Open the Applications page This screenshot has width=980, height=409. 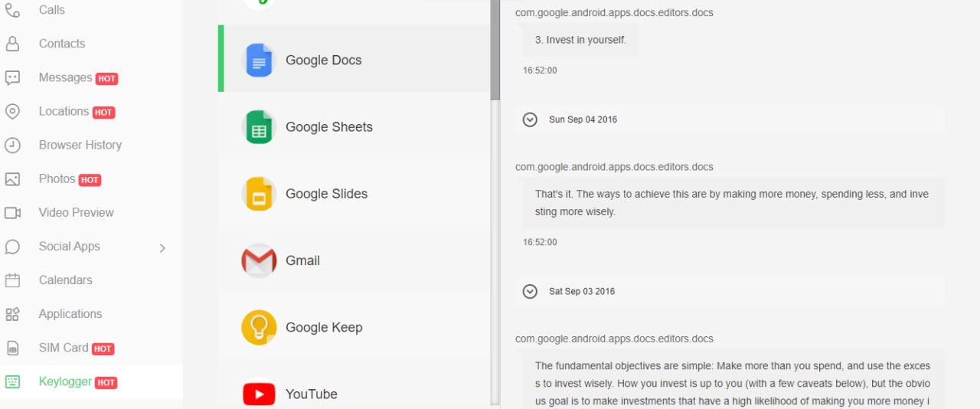(70, 314)
